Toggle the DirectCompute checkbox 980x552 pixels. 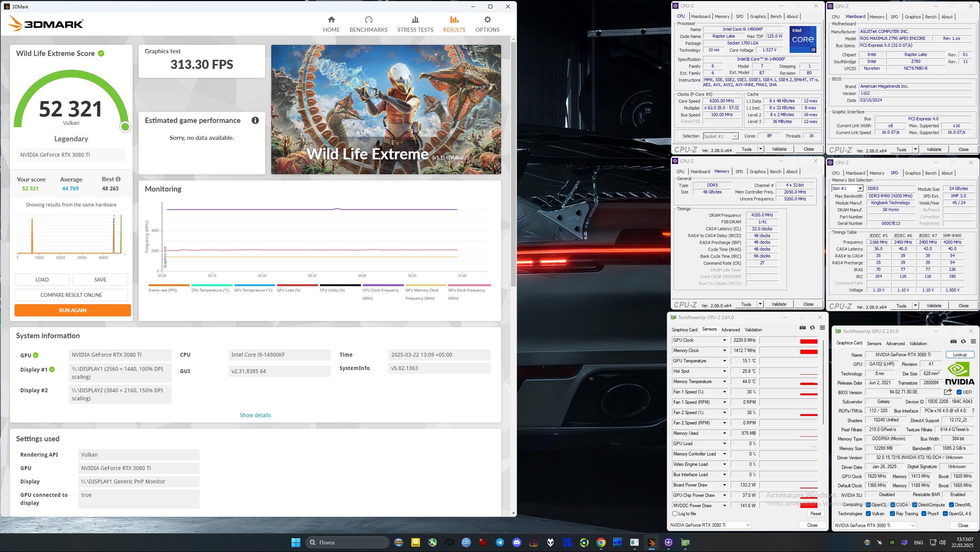pyautogui.click(x=915, y=504)
